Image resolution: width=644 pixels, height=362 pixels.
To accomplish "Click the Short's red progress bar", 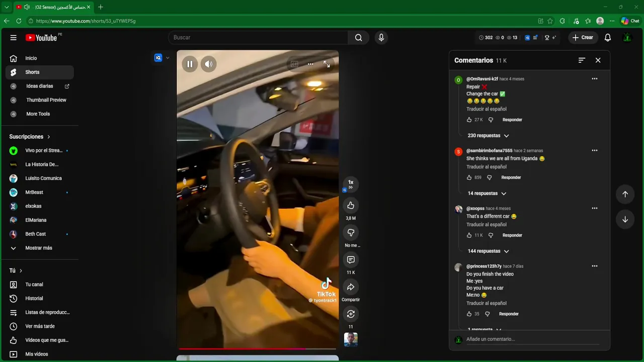I will click(x=258, y=348).
